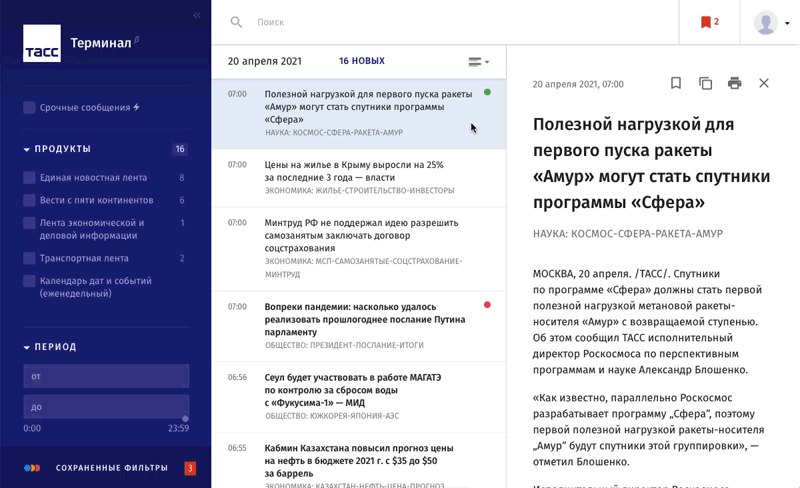Click the 06:55 time label
The height and width of the screenshot is (488, 800).
click(x=237, y=448)
